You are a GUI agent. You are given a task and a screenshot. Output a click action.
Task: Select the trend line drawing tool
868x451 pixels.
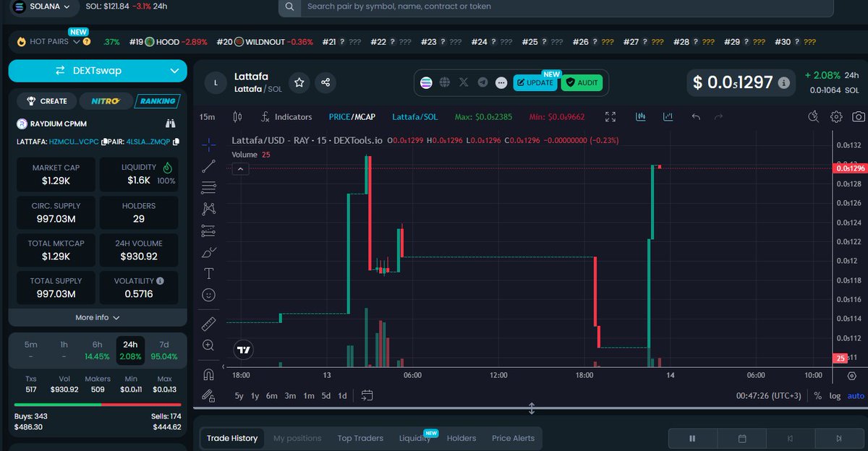point(208,166)
